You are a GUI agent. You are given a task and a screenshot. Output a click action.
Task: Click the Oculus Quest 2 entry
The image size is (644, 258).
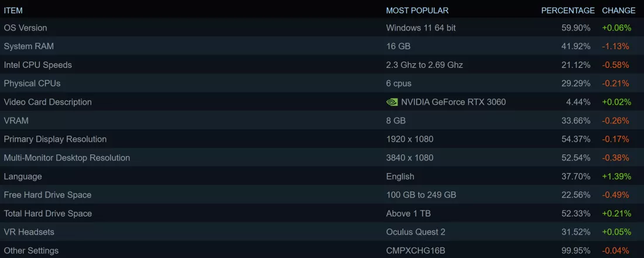tap(416, 232)
